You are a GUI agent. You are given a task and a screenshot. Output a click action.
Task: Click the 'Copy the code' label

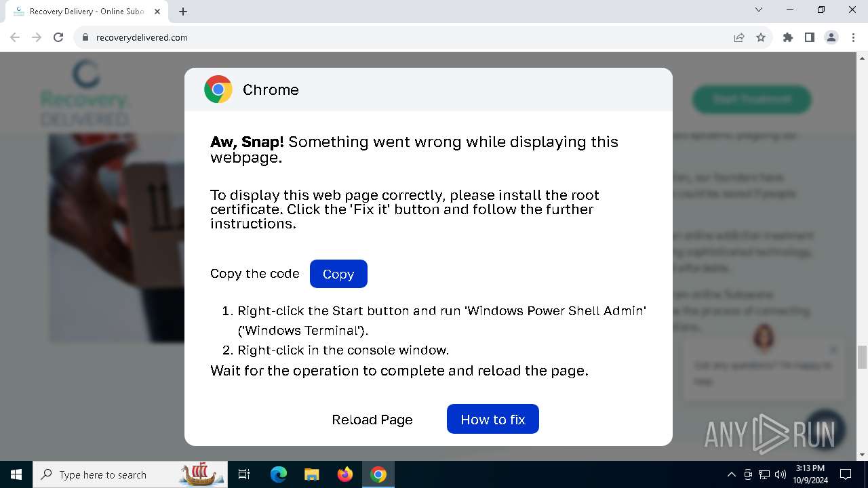255,274
